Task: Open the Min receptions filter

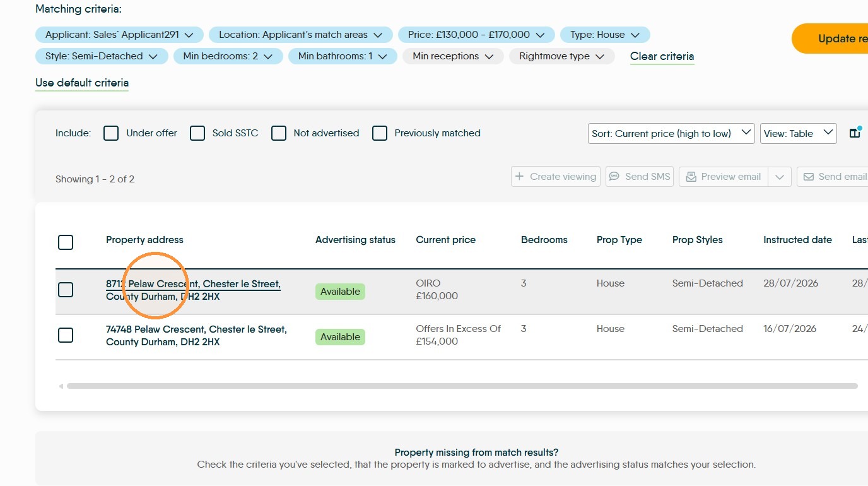Action: point(453,56)
